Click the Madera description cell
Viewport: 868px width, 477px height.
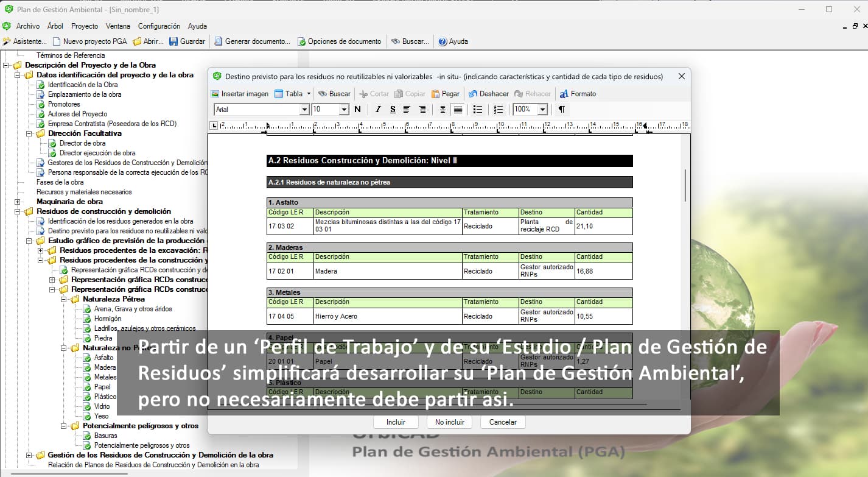click(388, 271)
